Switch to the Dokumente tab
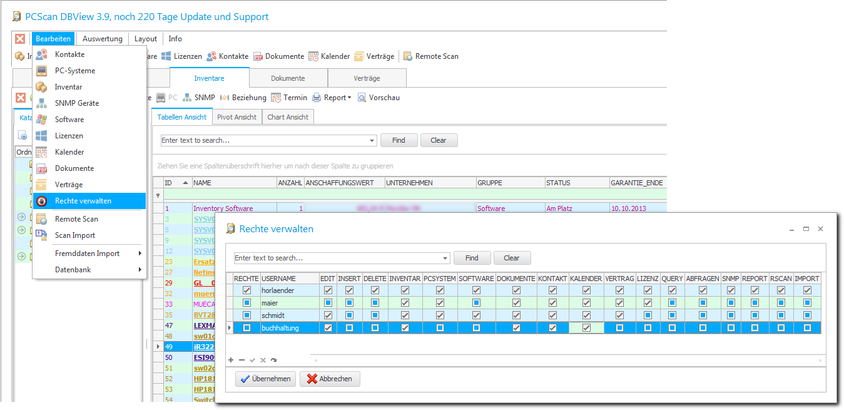The image size is (844, 410). [x=288, y=78]
